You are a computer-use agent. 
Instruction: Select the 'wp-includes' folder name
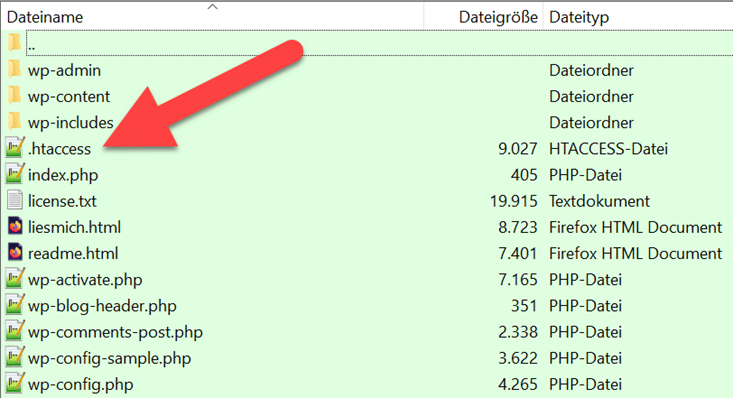click(70, 123)
